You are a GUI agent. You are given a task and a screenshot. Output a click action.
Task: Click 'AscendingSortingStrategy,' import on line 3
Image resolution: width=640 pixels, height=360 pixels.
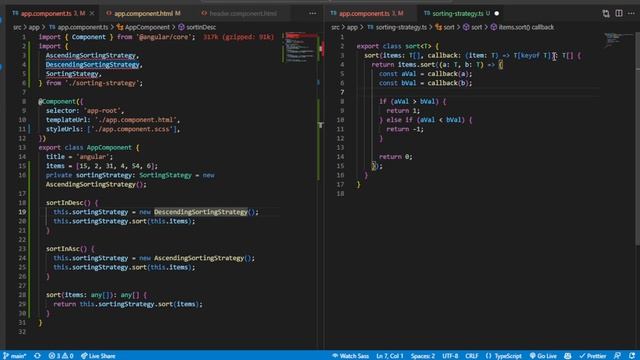[x=92, y=56]
